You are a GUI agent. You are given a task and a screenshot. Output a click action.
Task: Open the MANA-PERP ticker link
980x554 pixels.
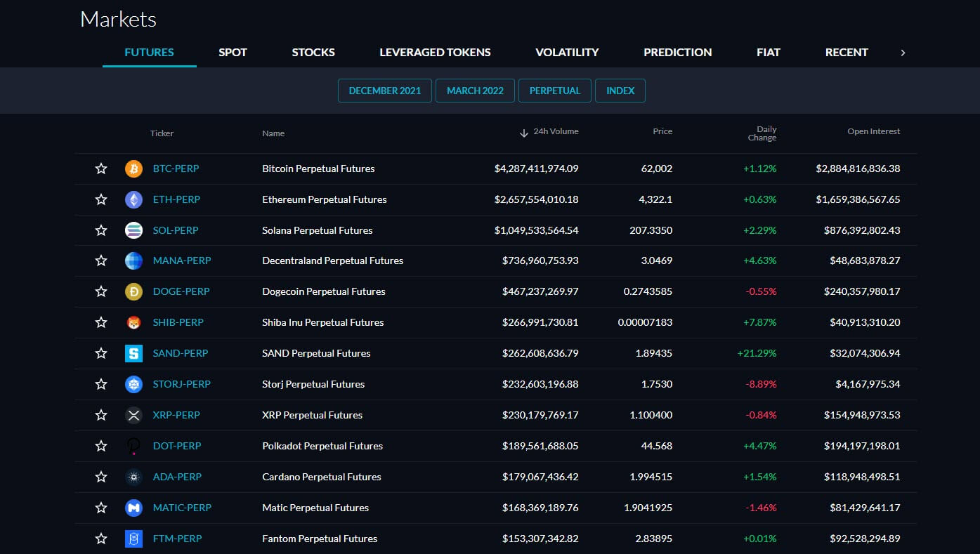tap(182, 260)
